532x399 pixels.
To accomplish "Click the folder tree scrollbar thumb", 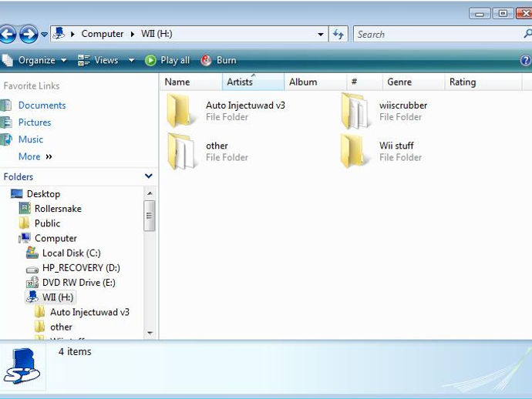I will pyautogui.click(x=150, y=216).
